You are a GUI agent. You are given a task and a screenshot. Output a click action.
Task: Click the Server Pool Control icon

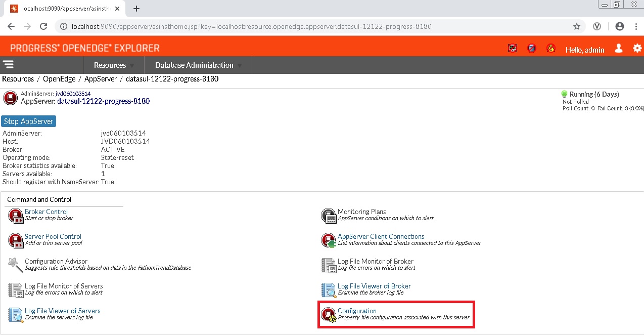16,240
